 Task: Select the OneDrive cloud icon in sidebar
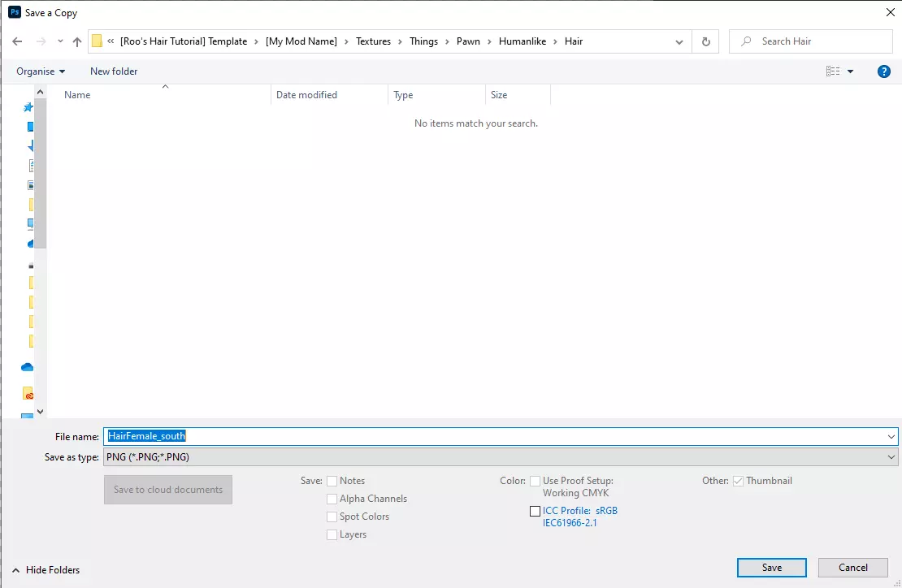28,367
